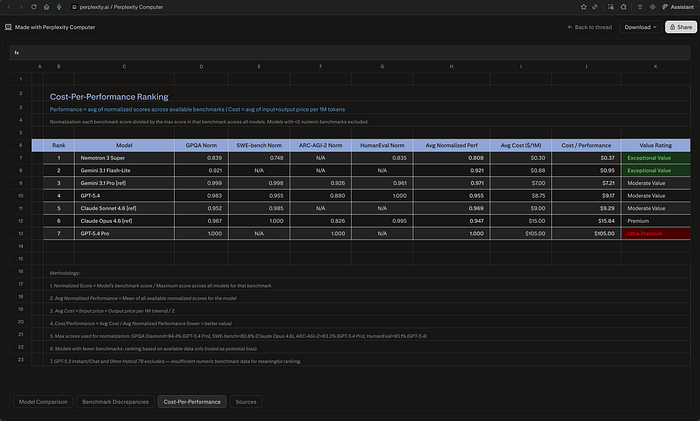This screenshot has width=700, height=421.
Task: Click the Cost-Per-Performance Ranking title
Action: tap(109, 96)
